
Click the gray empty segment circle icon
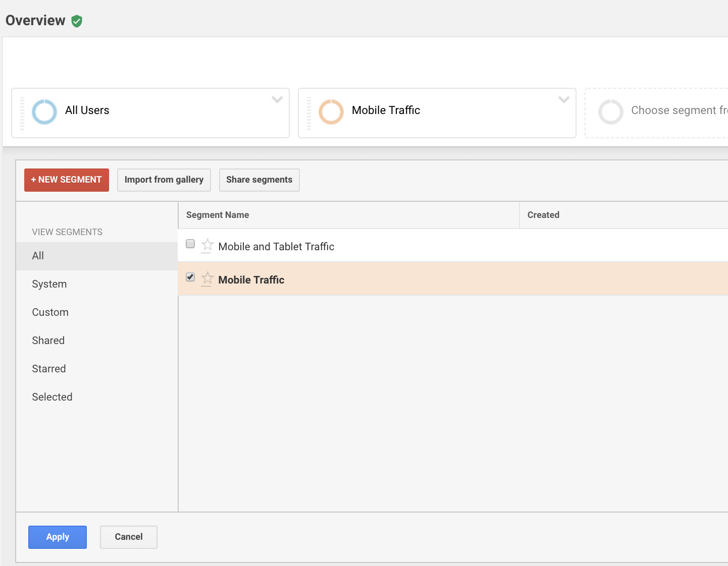(x=611, y=111)
